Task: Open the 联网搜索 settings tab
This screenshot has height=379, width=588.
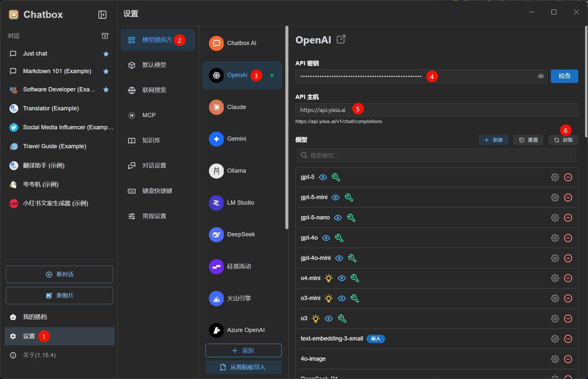Action: (158, 90)
